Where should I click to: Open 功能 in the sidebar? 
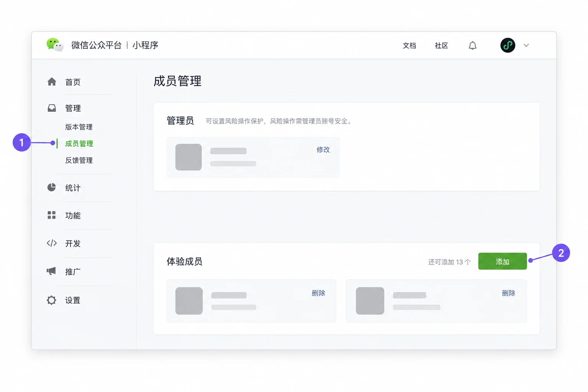[x=73, y=216]
